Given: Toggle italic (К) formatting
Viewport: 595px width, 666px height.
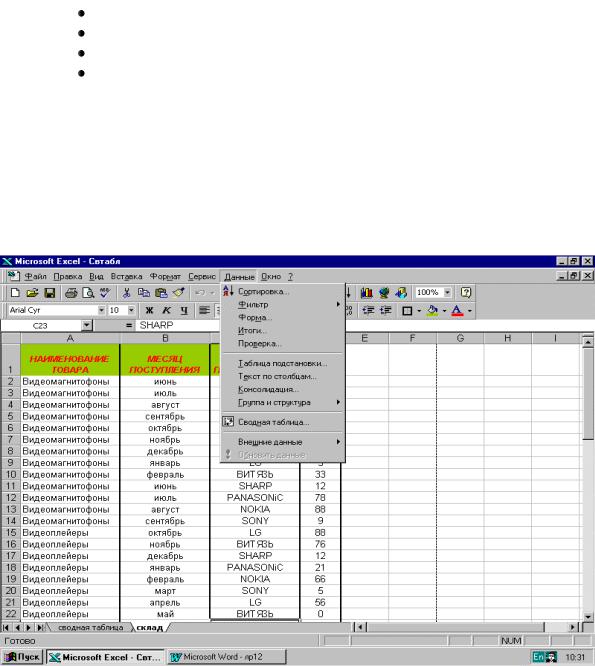Looking at the screenshot, I should (166, 310).
